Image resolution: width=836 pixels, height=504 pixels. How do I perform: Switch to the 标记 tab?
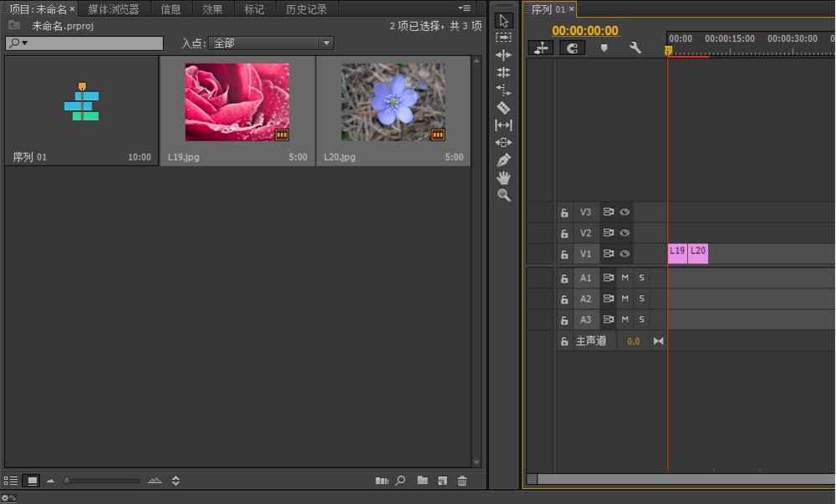point(254,9)
